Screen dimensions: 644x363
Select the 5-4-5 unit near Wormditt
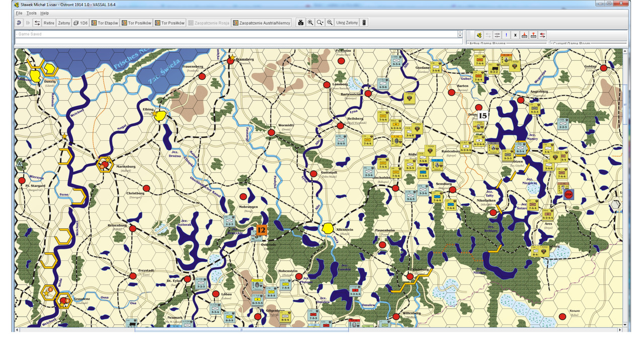(342, 140)
